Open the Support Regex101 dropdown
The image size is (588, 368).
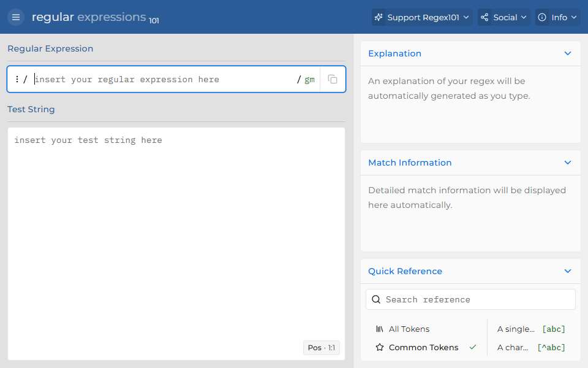click(x=422, y=17)
